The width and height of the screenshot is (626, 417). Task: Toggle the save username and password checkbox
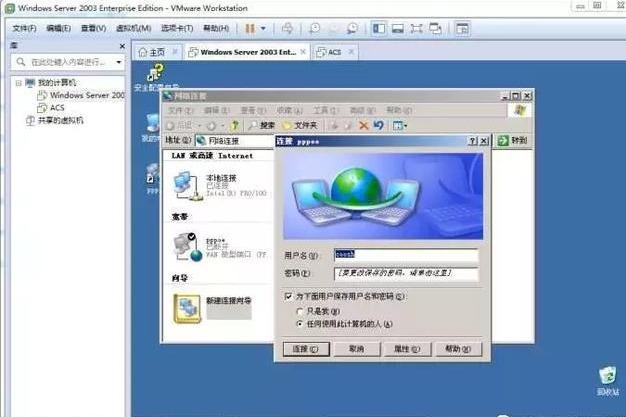288,296
